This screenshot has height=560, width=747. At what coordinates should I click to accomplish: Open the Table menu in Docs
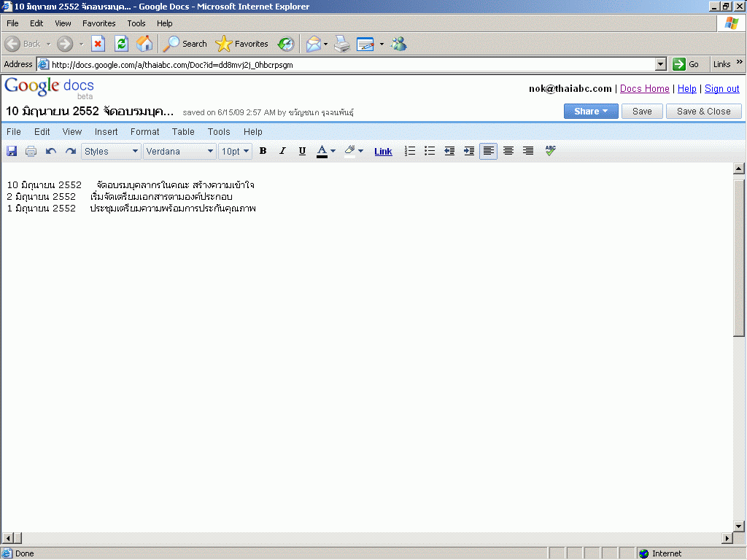point(183,132)
